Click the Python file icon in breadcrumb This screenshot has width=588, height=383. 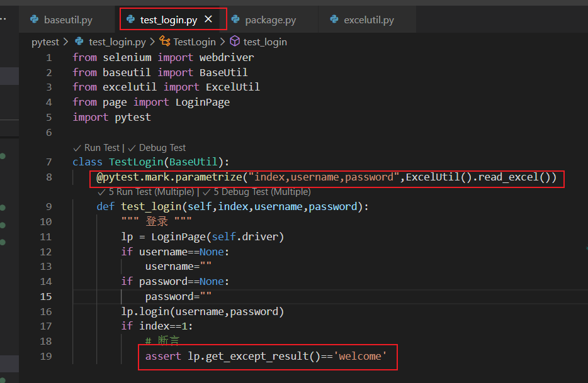[79, 42]
